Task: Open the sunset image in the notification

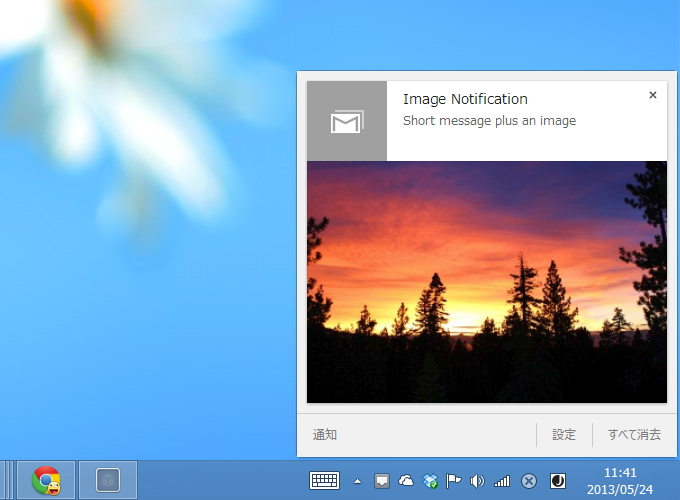Action: pyautogui.click(x=487, y=282)
